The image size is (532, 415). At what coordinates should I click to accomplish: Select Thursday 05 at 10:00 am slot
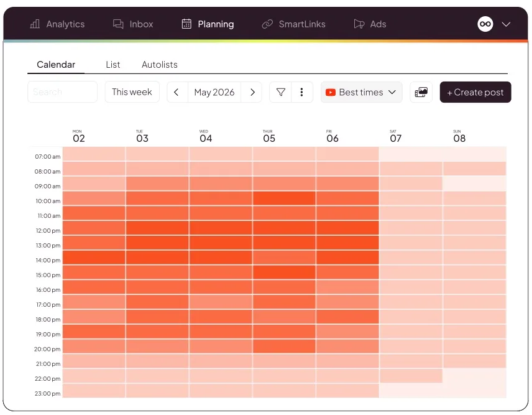[284, 198]
